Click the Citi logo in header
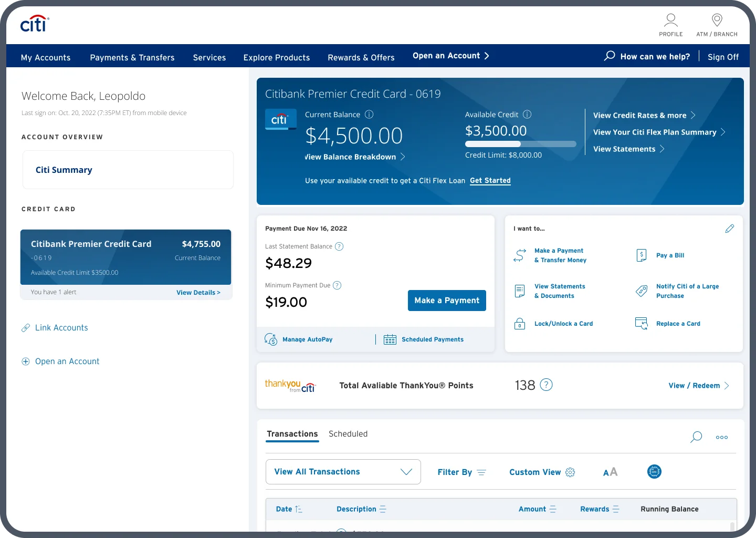This screenshot has width=756, height=538. (35, 24)
